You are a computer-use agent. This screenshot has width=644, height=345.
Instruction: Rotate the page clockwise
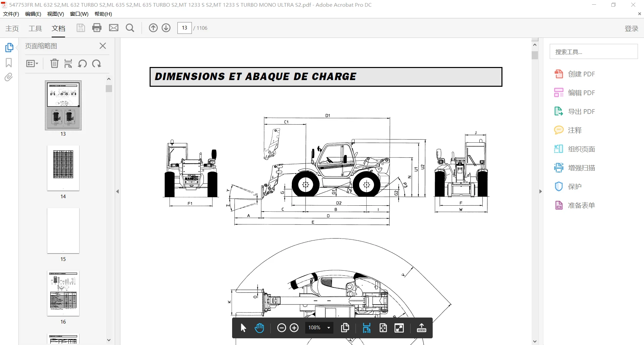click(x=97, y=63)
